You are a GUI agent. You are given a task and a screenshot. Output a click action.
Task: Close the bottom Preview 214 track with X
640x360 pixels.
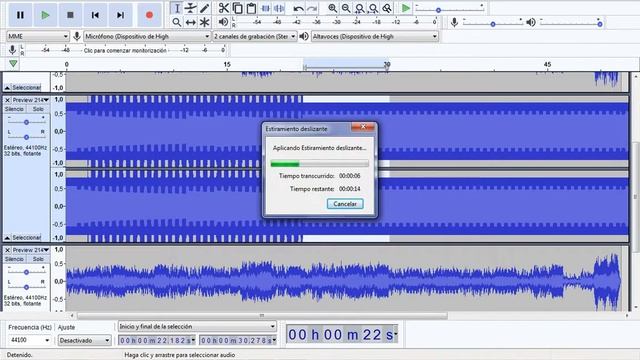click(x=7, y=250)
